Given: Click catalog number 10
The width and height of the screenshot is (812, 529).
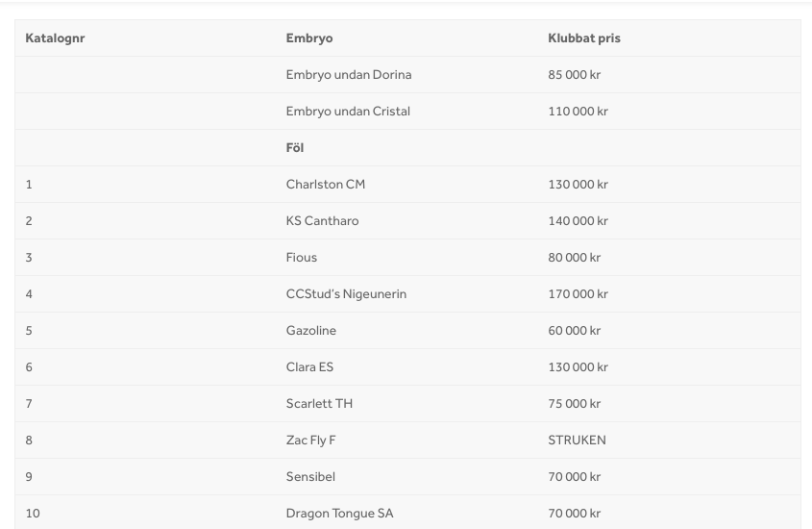Looking at the screenshot, I should [33, 514].
